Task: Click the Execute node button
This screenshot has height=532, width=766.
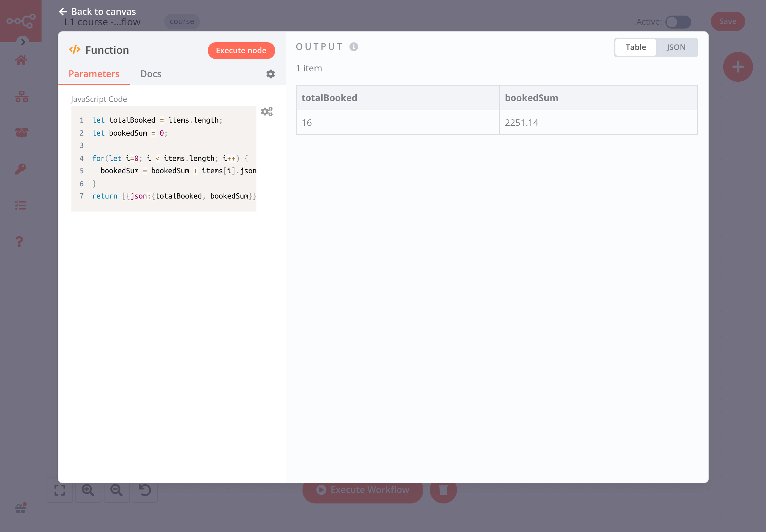Action: point(241,50)
